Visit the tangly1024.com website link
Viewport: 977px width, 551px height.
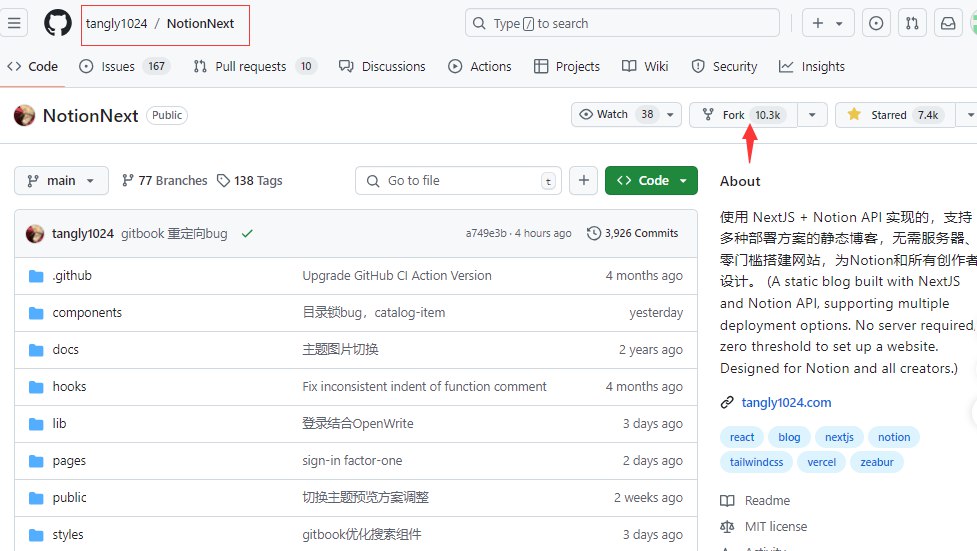tap(786, 403)
